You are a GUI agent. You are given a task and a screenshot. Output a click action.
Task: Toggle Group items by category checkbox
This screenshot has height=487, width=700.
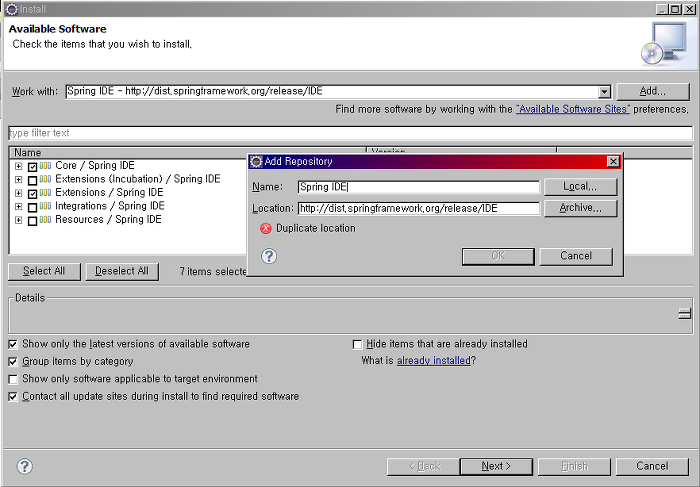(13, 362)
